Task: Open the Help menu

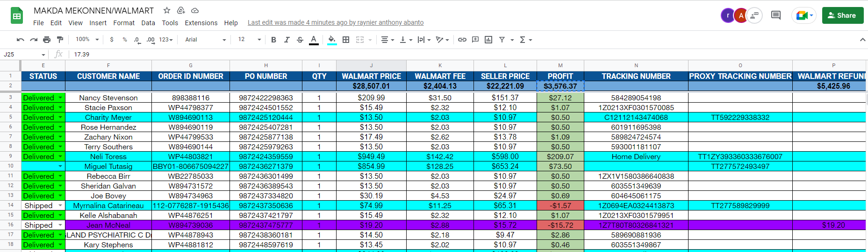Action: pyautogui.click(x=231, y=23)
